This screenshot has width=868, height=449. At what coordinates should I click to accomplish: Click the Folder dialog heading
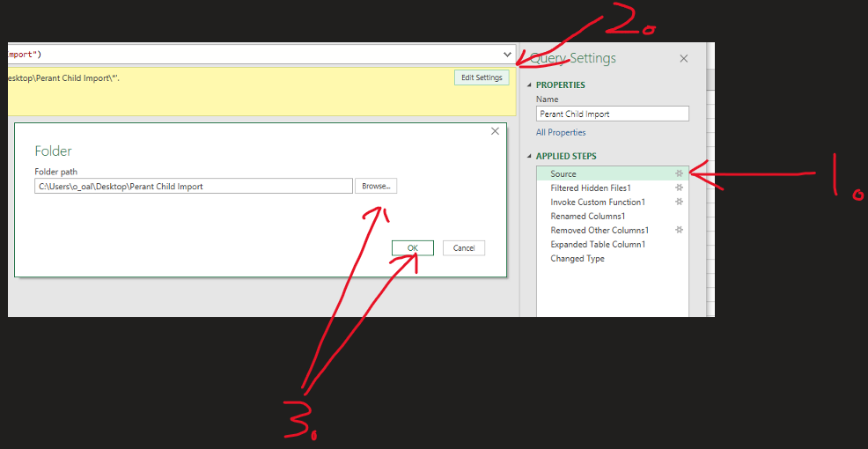(x=53, y=151)
